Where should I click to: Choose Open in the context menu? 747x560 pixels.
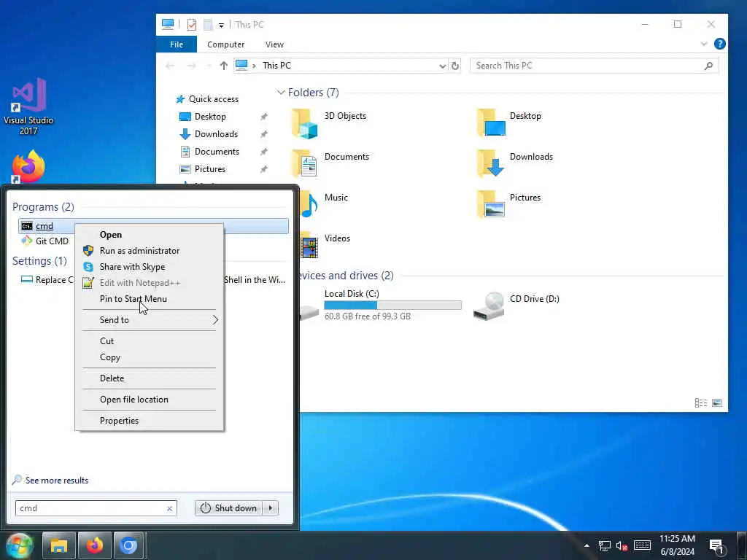(x=149, y=235)
